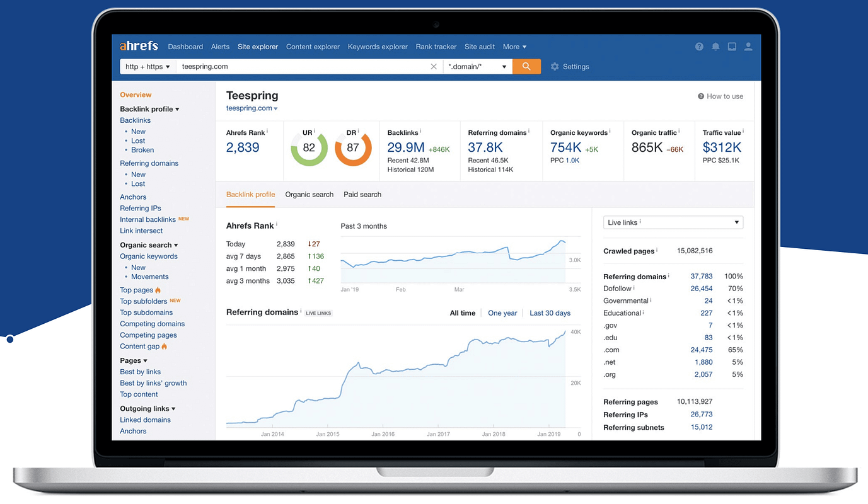Click the UR 82 donut gauge

coord(309,147)
